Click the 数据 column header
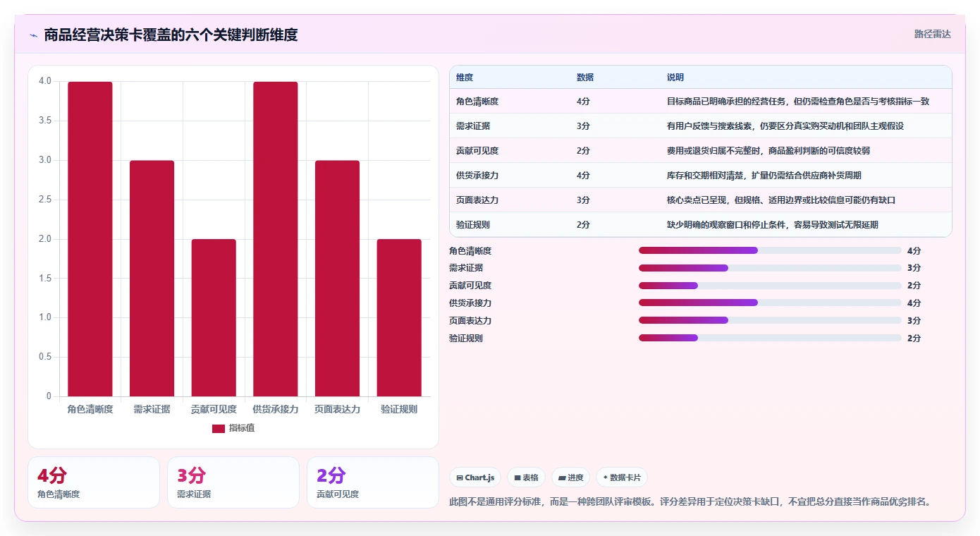This screenshot has height=536, width=980. [585, 78]
